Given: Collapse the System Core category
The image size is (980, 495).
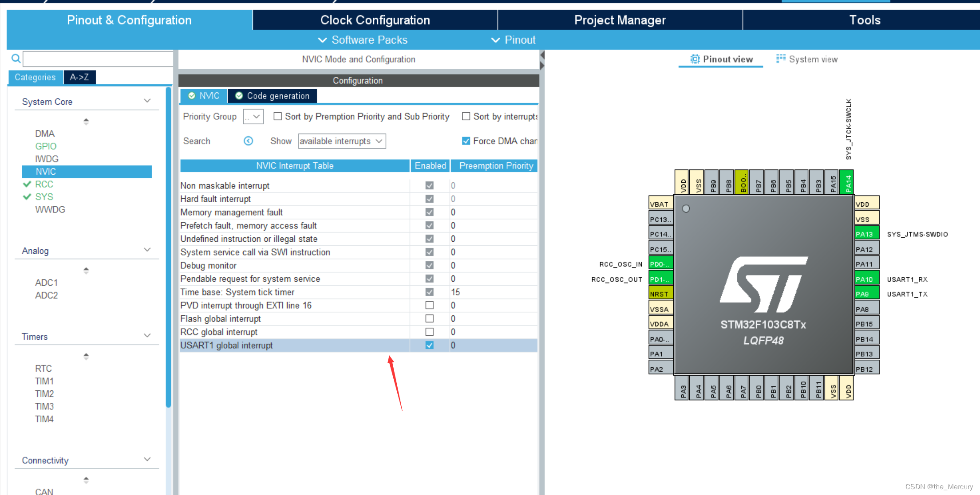Looking at the screenshot, I should point(147,101).
